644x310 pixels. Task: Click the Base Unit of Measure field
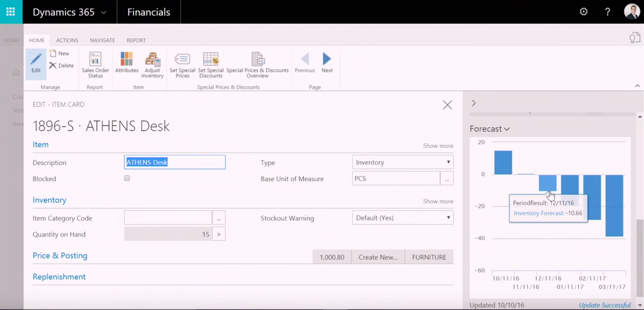pos(396,178)
